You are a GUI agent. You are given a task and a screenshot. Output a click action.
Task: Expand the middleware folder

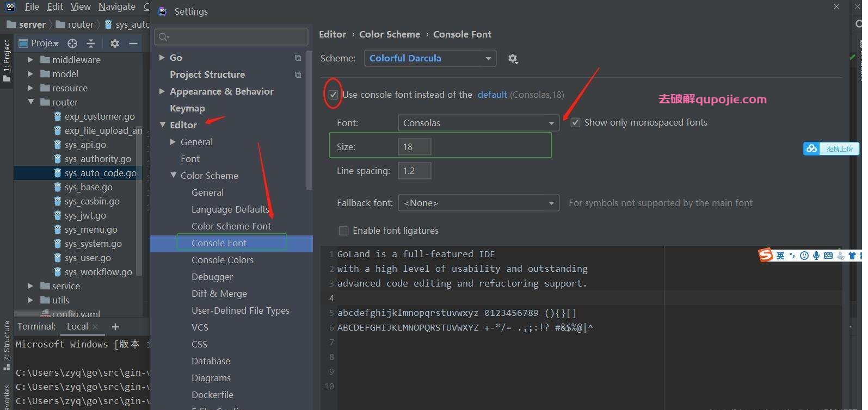click(30, 60)
